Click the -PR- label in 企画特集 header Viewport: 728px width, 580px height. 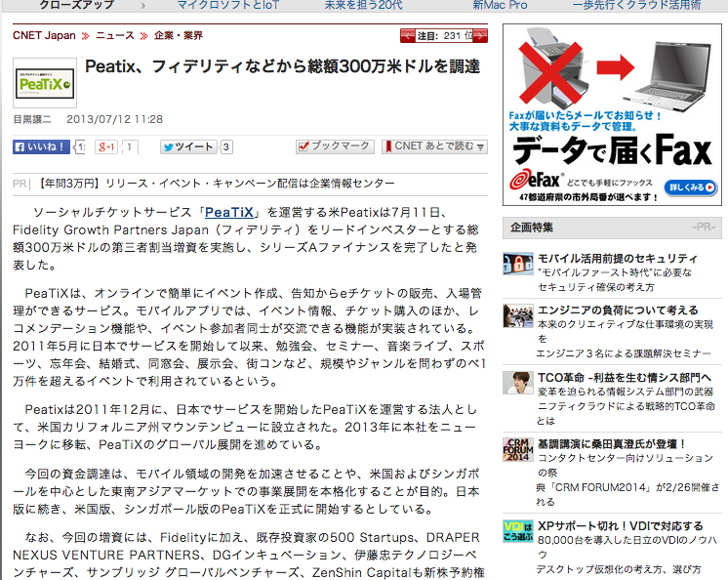(x=704, y=228)
